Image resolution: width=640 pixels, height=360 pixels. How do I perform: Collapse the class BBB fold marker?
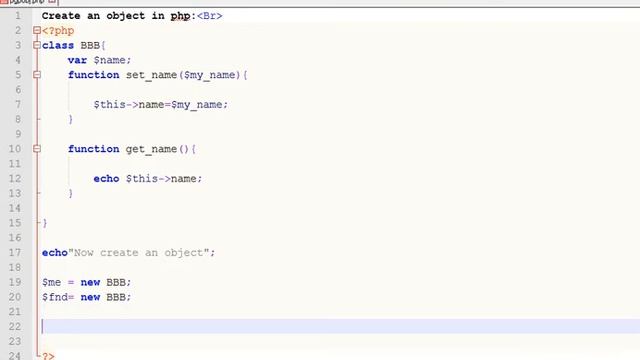37,45
